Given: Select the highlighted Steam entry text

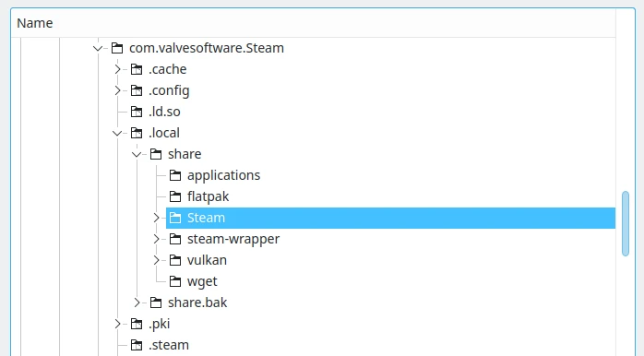Looking at the screenshot, I should click(206, 218).
